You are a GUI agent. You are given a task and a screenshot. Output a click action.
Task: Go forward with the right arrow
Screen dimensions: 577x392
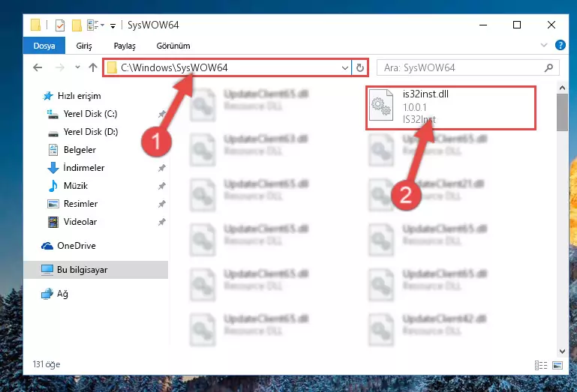(x=59, y=67)
